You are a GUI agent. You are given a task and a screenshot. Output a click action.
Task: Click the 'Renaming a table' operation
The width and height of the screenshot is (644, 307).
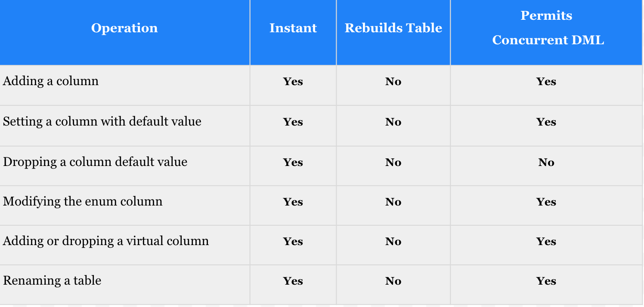pos(52,281)
